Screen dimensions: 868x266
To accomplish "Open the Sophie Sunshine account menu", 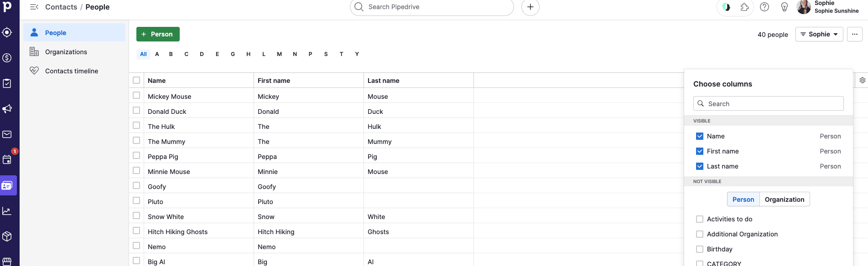I will (828, 7).
